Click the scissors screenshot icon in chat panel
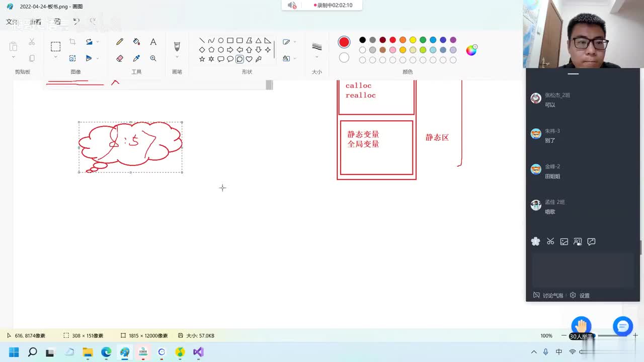Screen dimensions: 644x362 (x=550, y=242)
